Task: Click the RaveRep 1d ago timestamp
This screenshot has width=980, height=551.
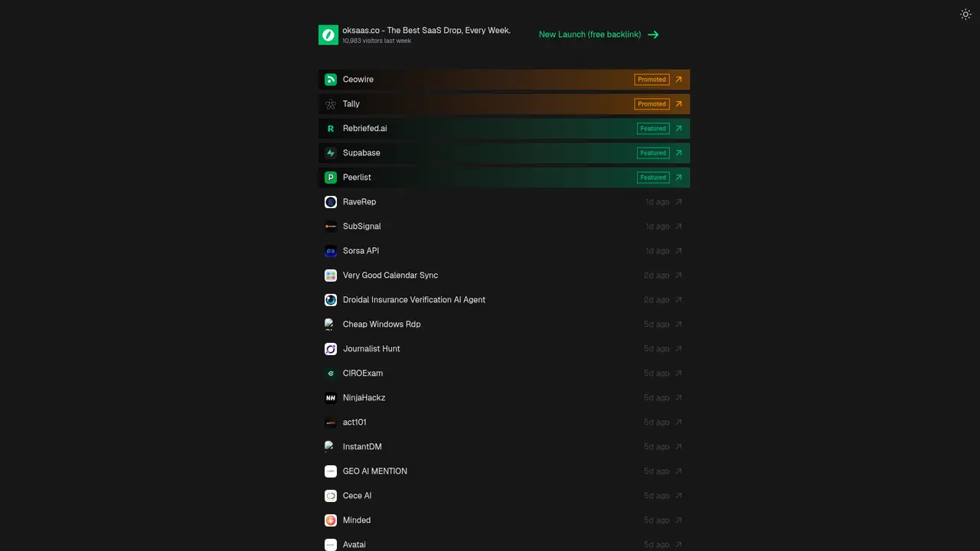Action: click(x=657, y=202)
